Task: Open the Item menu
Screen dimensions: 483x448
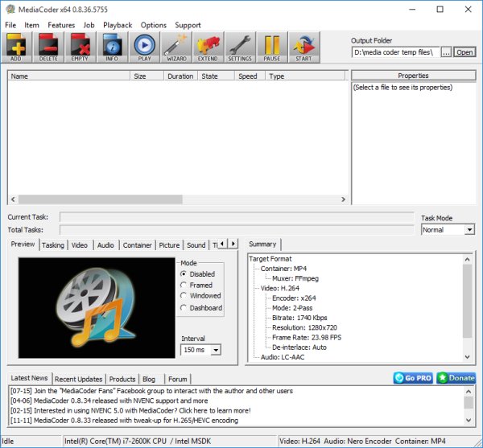Action: [x=31, y=25]
